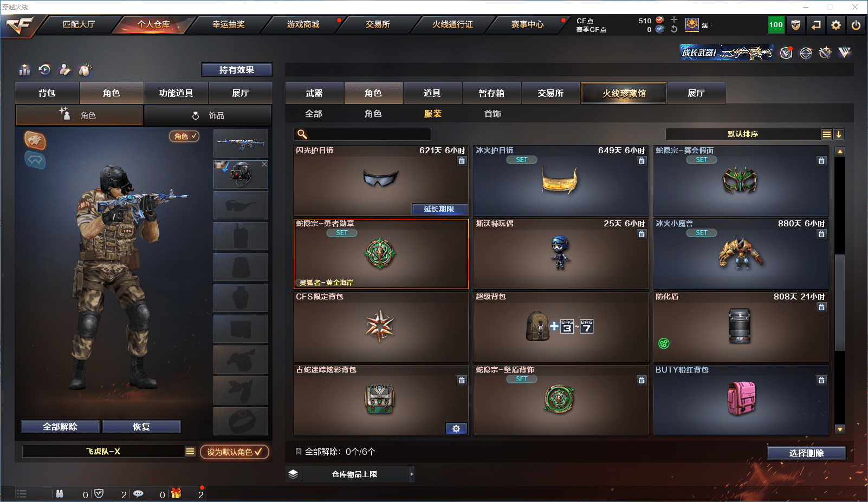Open the gift box icon in status bar
Viewport: 868px width, 502px height.
(x=176, y=493)
